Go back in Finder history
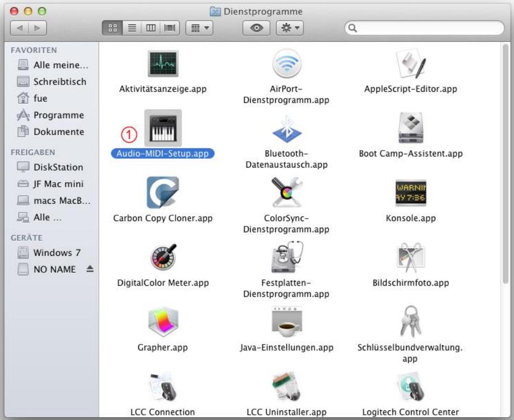 tap(19, 28)
